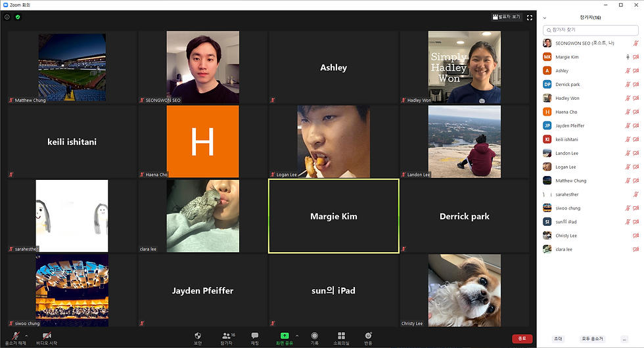
Task: Click sun의 iPad muted mic icon in list
Action: pos(628,222)
